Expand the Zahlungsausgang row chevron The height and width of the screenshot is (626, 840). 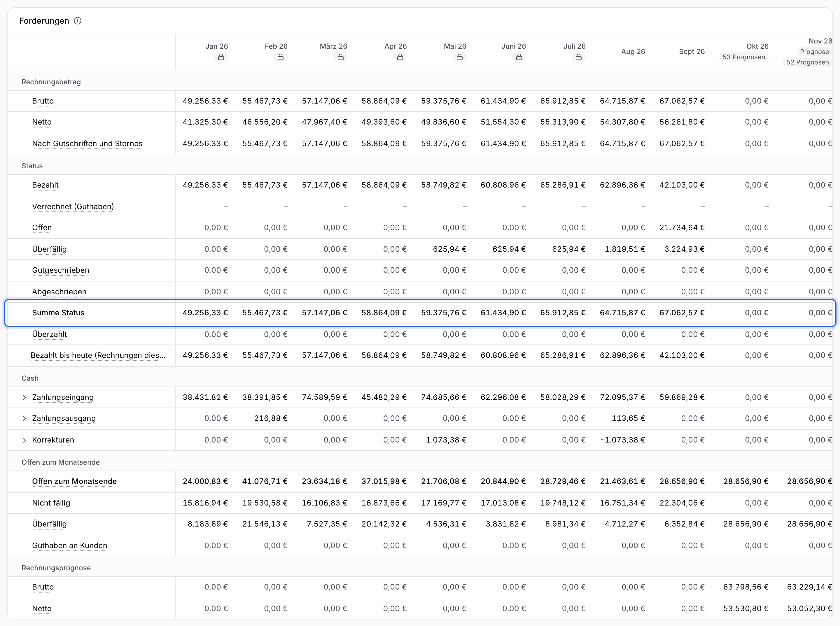[x=24, y=419]
